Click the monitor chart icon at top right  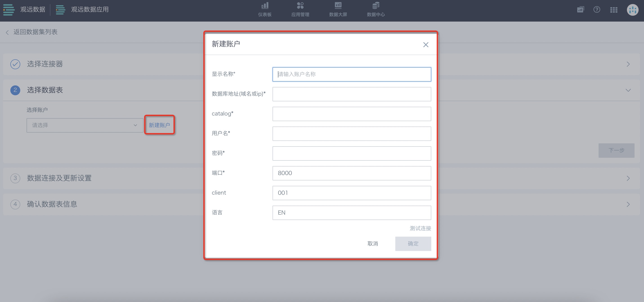tap(580, 9)
